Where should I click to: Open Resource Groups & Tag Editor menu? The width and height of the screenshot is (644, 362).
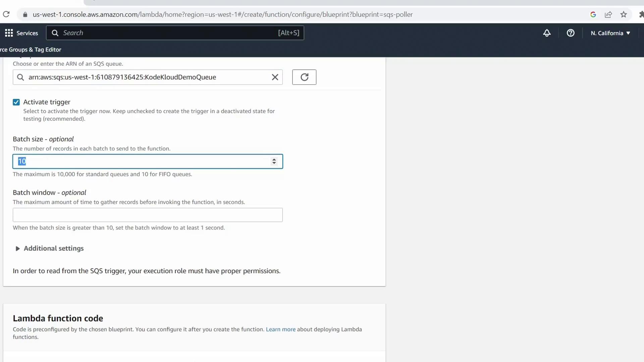[31, 50]
